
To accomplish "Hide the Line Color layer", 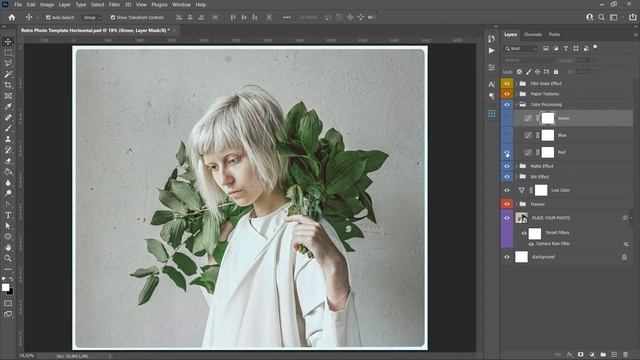I will coord(507,190).
